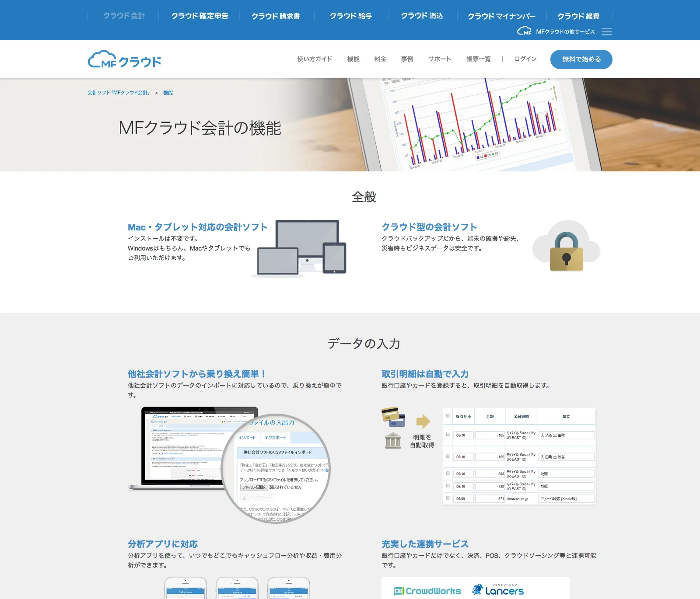Open the クラウド確定申告 tab
The height and width of the screenshot is (599, 700).
pos(199,16)
